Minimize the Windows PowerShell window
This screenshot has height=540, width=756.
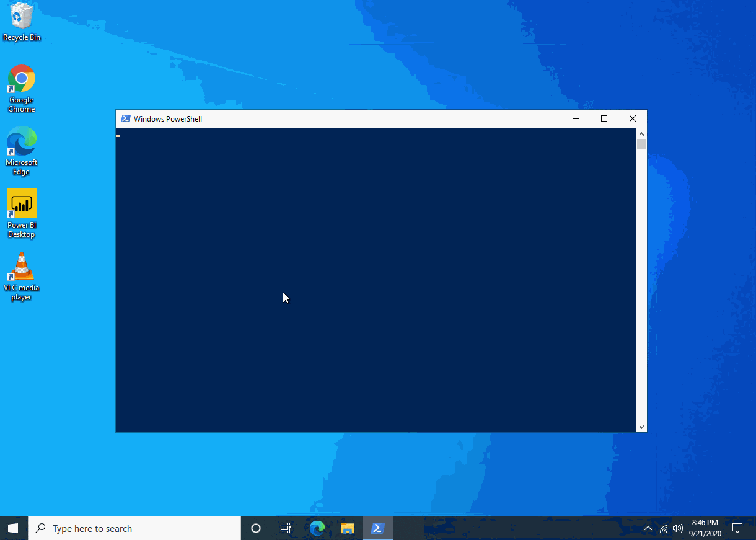click(x=576, y=118)
